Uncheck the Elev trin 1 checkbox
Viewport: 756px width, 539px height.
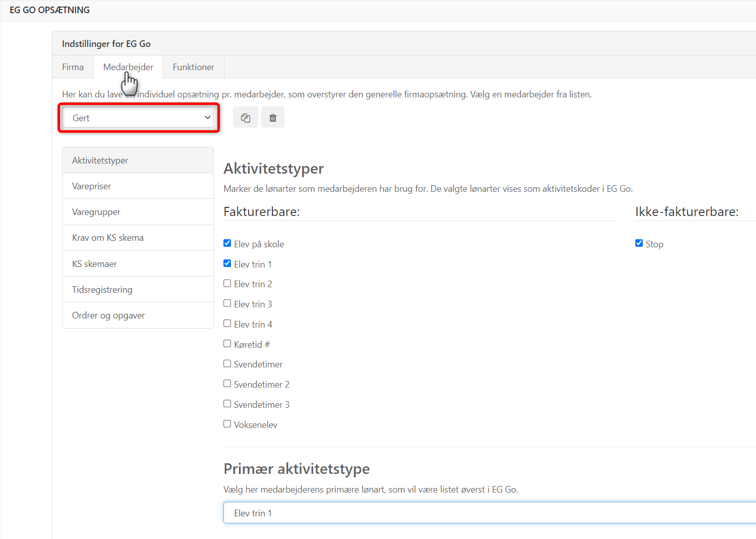pyautogui.click(x=227, y=263)
